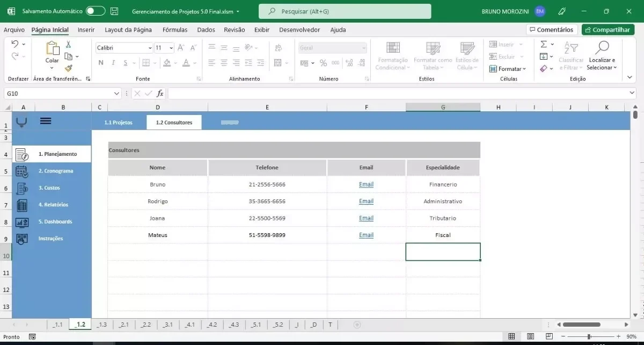Toggle align left

211,63
